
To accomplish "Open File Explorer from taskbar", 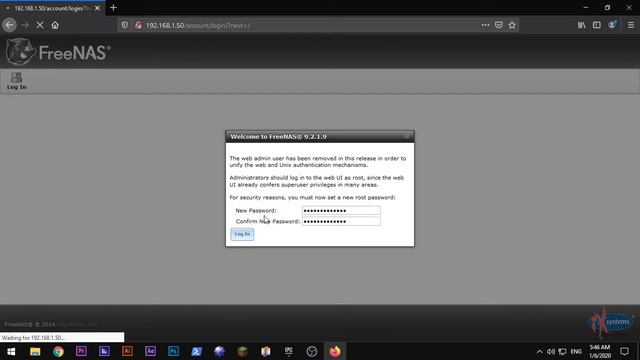I will pos(35,351).
